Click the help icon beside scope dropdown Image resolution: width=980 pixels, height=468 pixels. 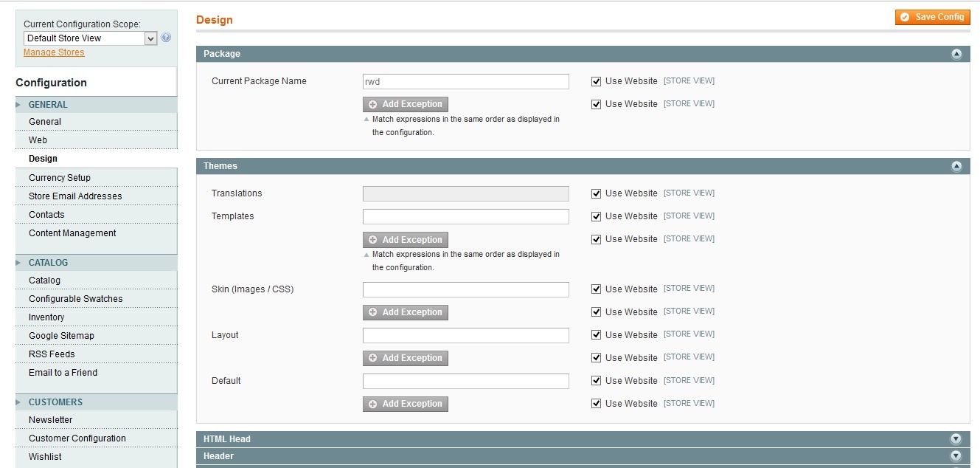coord(166,38)
